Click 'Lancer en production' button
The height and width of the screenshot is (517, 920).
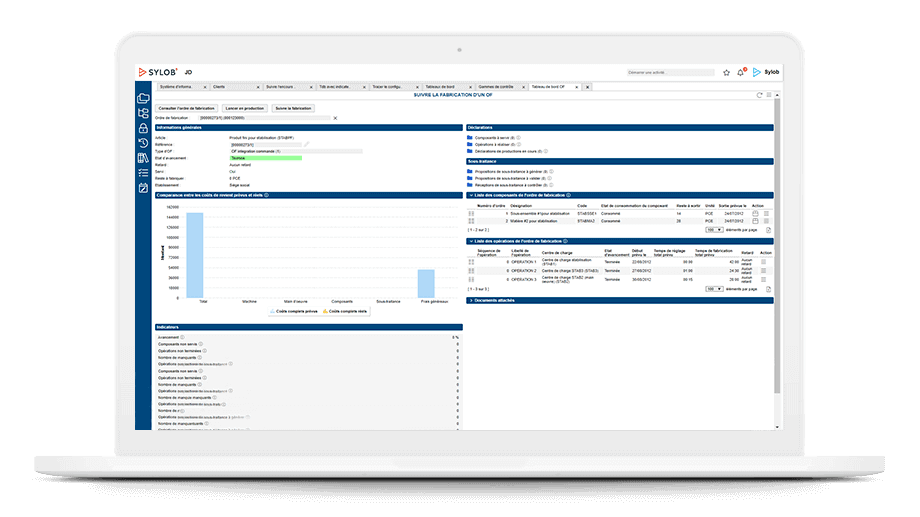pos(245,107)
